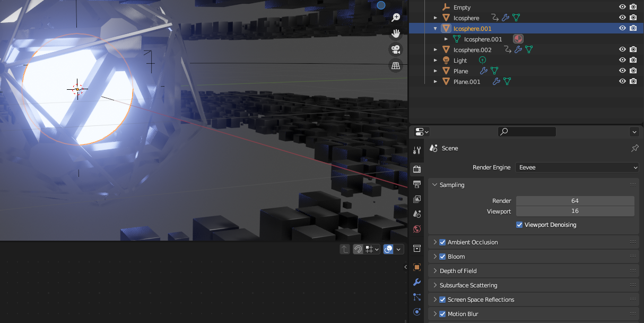Expand the Icosphere.002 tree row
The width and height of the screenshot is (644, 323).
coord(436,50)
